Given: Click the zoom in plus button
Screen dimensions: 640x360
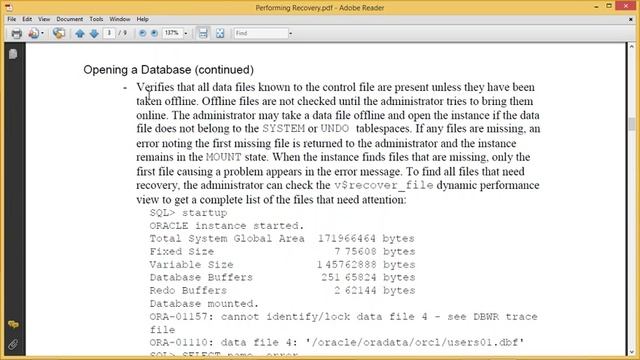Looking at the screenshot, I should [x=154, y=33].
